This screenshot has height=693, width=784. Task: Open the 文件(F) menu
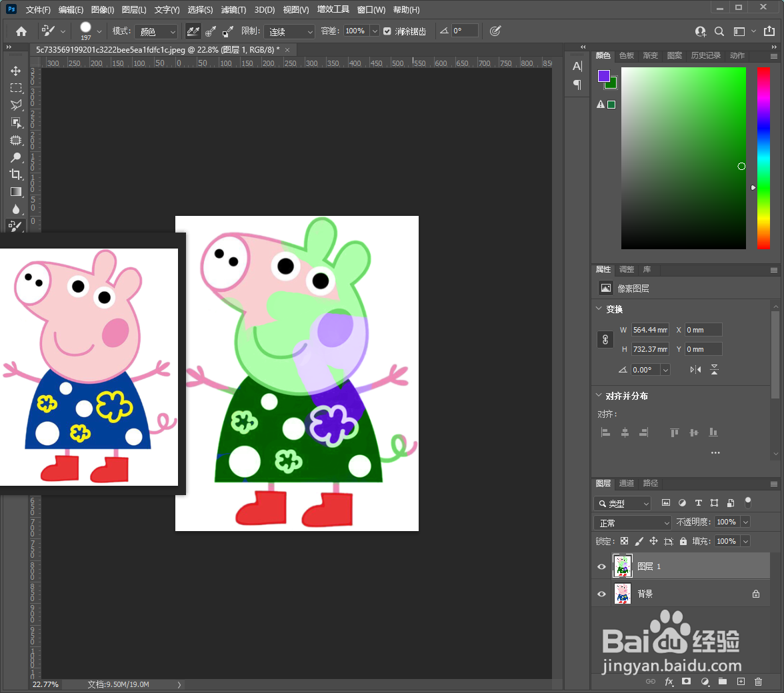(38, 9)
